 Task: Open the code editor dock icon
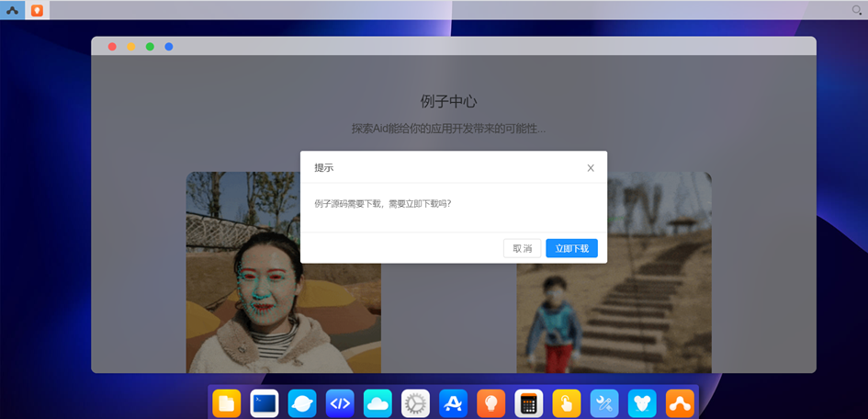pos(340,403)
